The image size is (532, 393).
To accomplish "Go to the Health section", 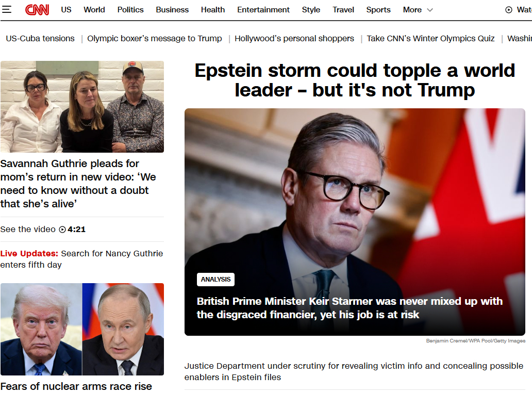I will click(x=213, y=10).
